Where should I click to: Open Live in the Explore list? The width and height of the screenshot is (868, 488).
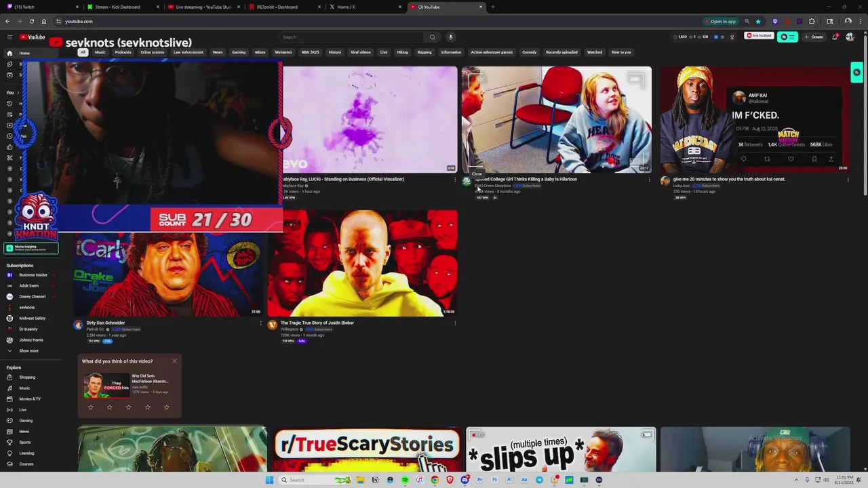pyautogui.click(x=22, y=410)
